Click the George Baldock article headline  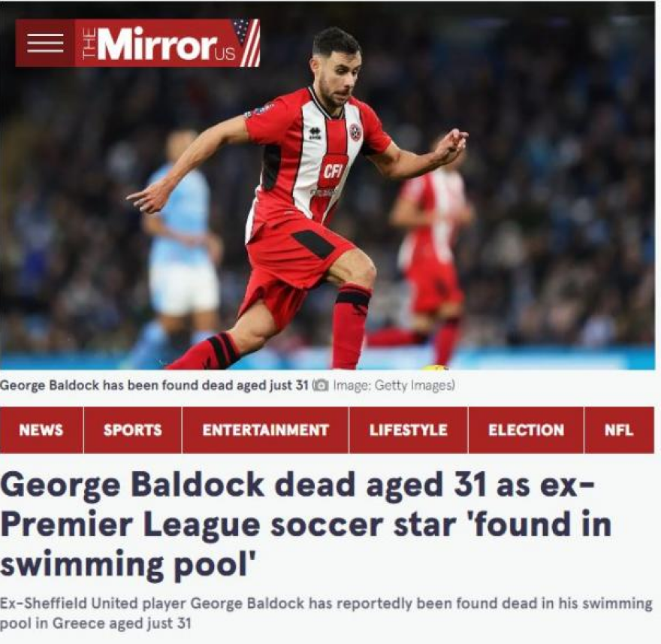306,525
